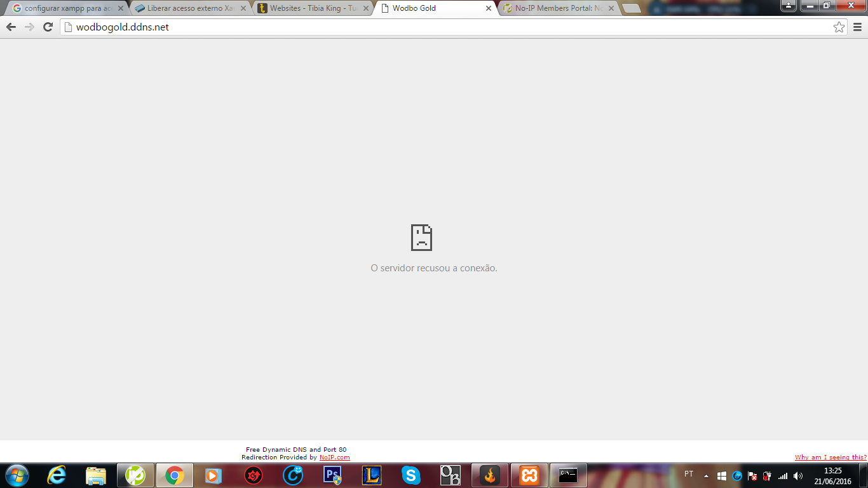
Task: Close the 'Websites - Tibia King' tab
Action: pyautogui.click(x=365, y=8)
